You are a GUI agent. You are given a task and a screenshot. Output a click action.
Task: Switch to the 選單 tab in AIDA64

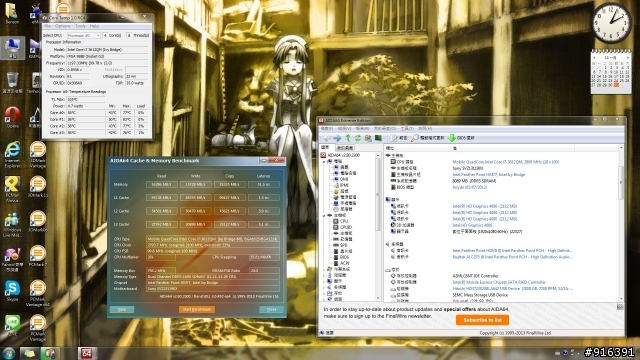click(326, 147)
